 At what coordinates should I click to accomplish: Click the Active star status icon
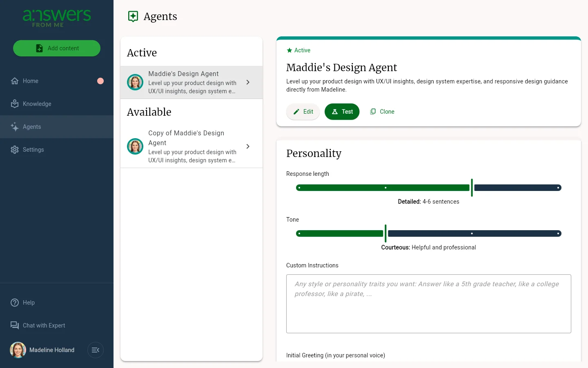[290, 50]
